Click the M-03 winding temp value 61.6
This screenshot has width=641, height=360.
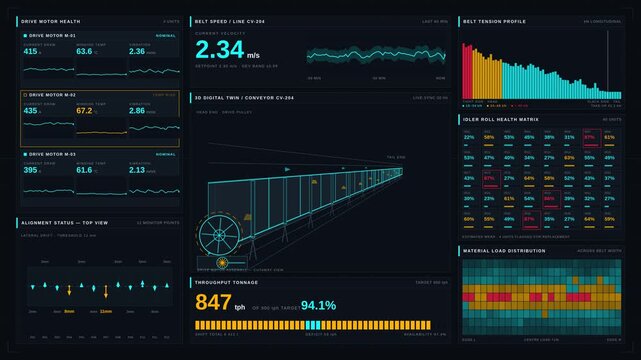[84, 170]
